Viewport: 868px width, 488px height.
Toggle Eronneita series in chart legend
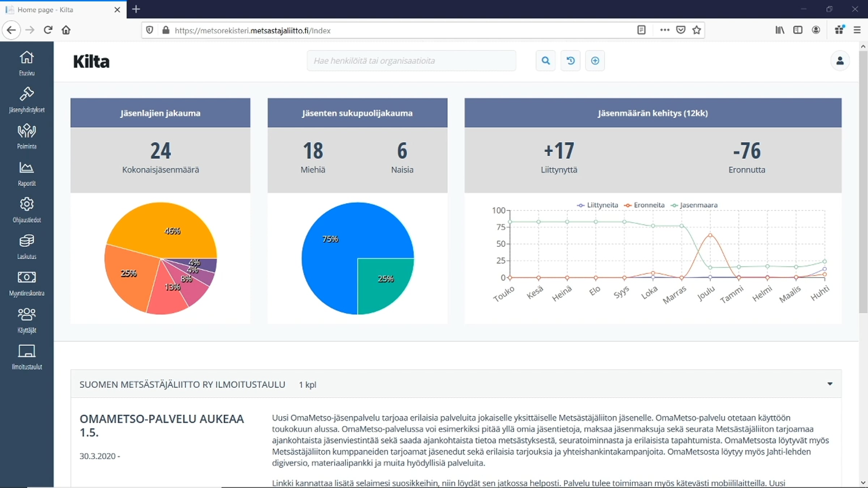(x=644, y=205)
